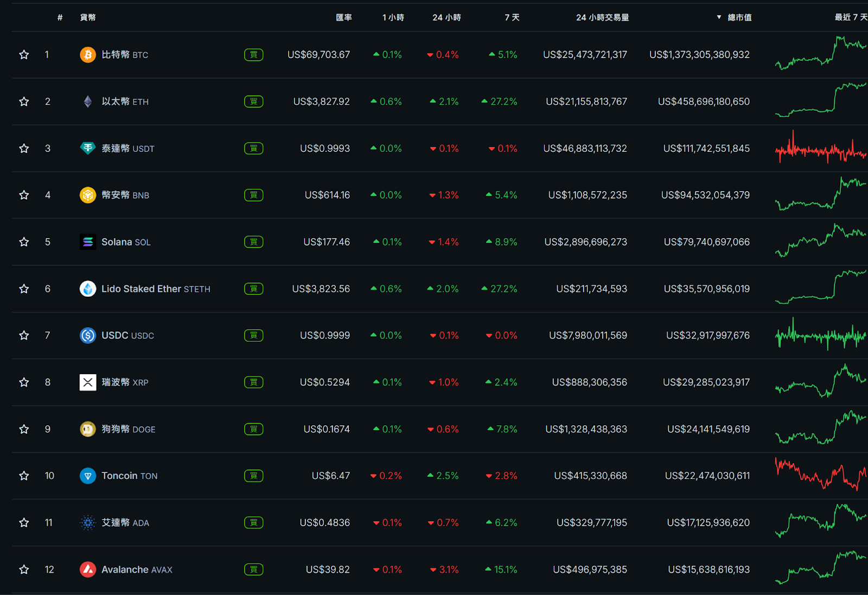Click the 買 buy button for BTC
This screenshot has width=868, height=595.
coord(254,55)
